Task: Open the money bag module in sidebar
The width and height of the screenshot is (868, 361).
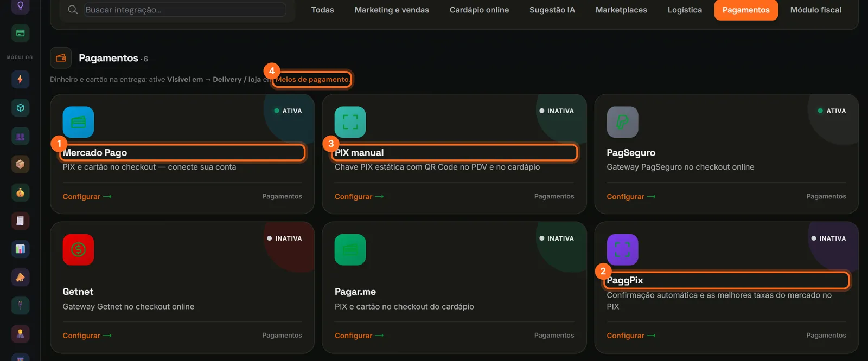Action: (x=20, y=192)
